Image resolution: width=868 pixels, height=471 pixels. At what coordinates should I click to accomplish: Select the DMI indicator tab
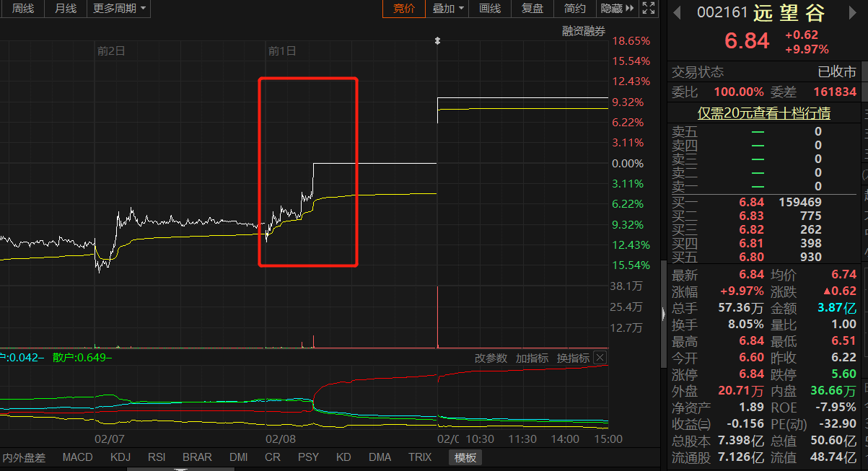tap(239, 457)
